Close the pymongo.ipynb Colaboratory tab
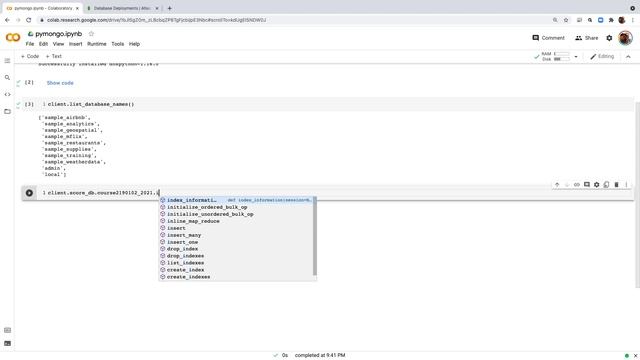Viewport: 640px width, 360px height. click(77, 8)
